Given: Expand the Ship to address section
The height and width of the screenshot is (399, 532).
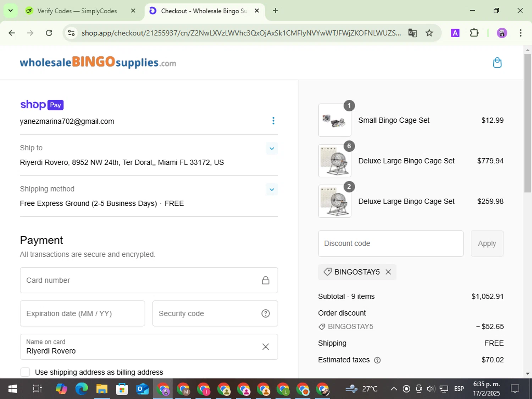Looking at the screenshot, I should [x=272, y=148].
